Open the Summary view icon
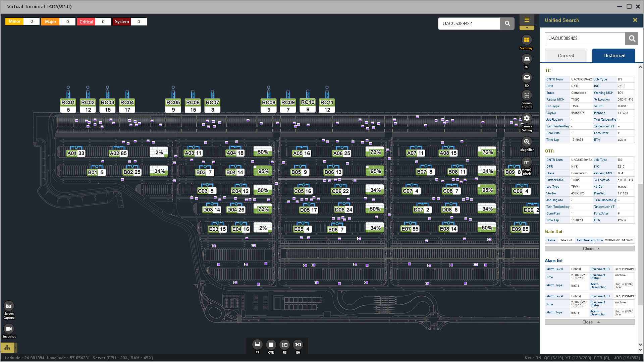This screenshot has height=362, width=644. coord(527,40)
